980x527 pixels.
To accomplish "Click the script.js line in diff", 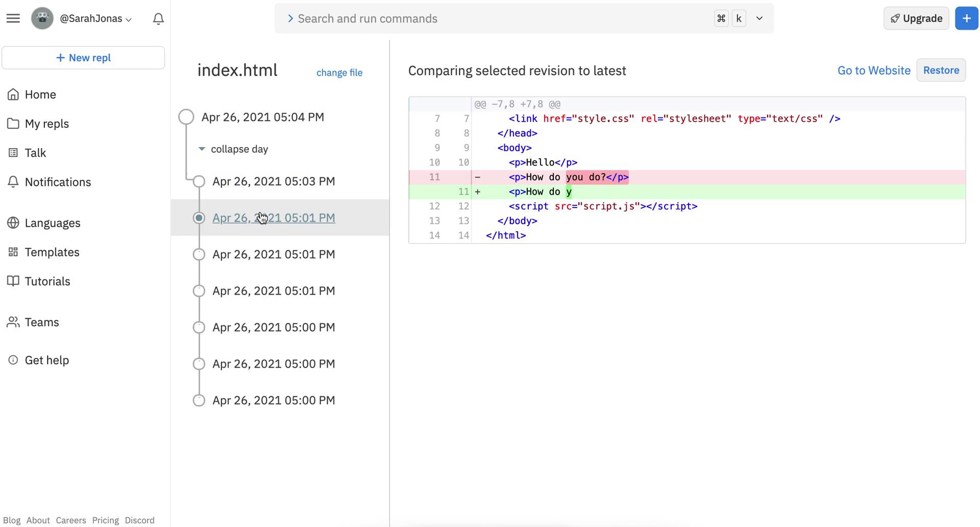I will (x=687, y=206).
